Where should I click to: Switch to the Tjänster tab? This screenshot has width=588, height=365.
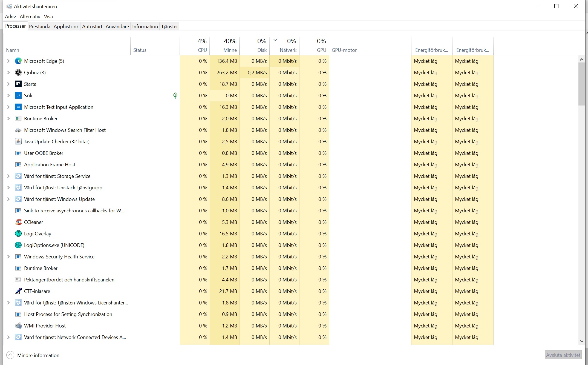pyautogui.click(x=169, y=27)
